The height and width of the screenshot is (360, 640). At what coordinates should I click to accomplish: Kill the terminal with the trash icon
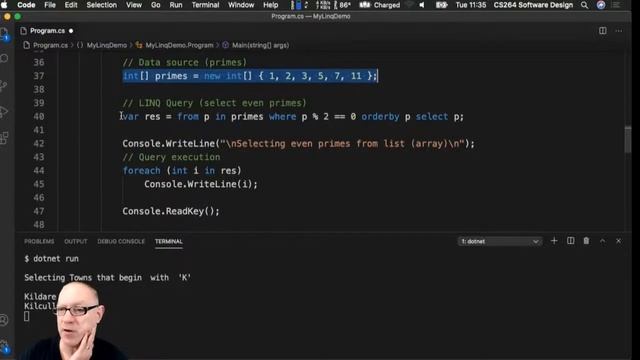pyautogui.click(x=586, y=241)
